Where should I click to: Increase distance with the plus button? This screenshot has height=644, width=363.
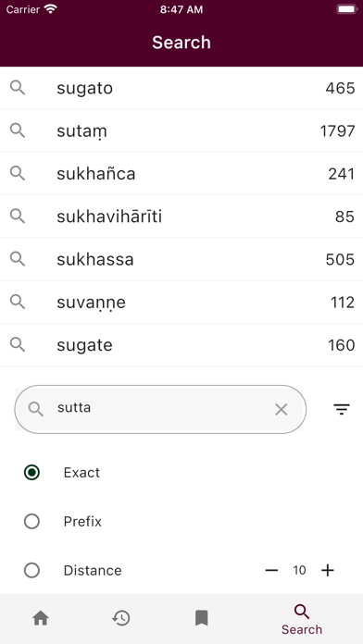[328, 570]
